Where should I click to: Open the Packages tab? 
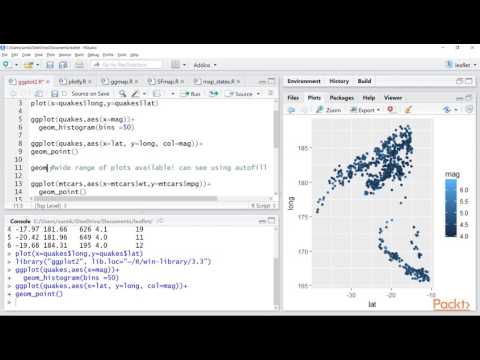[341, 98]
